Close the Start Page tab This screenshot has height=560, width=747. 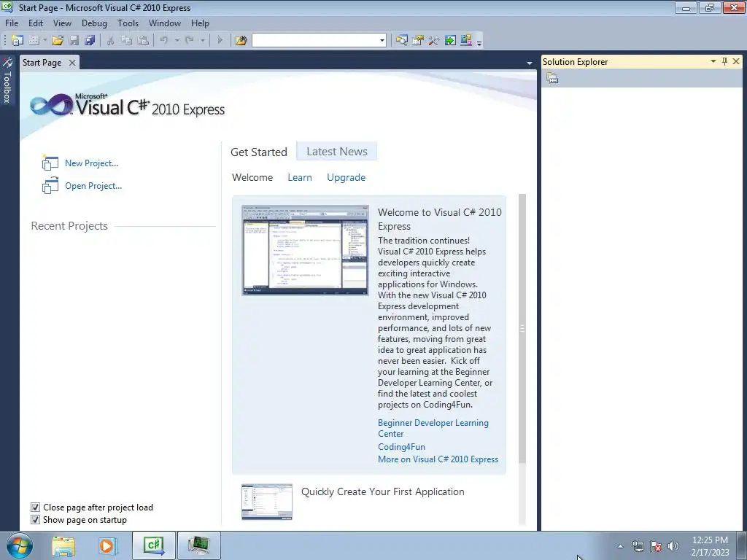coord(72,63)
